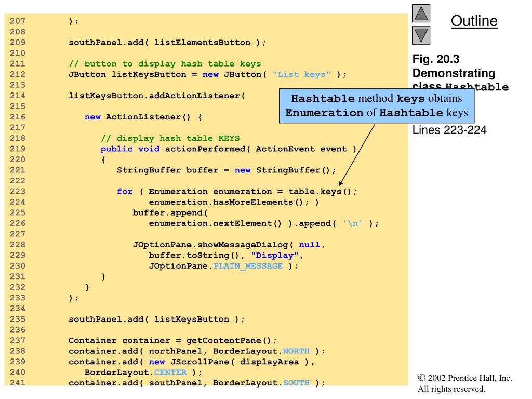The image size is (532, 399).
Task: Click line number 207 in the gutter
Action: tap(18, 21)
